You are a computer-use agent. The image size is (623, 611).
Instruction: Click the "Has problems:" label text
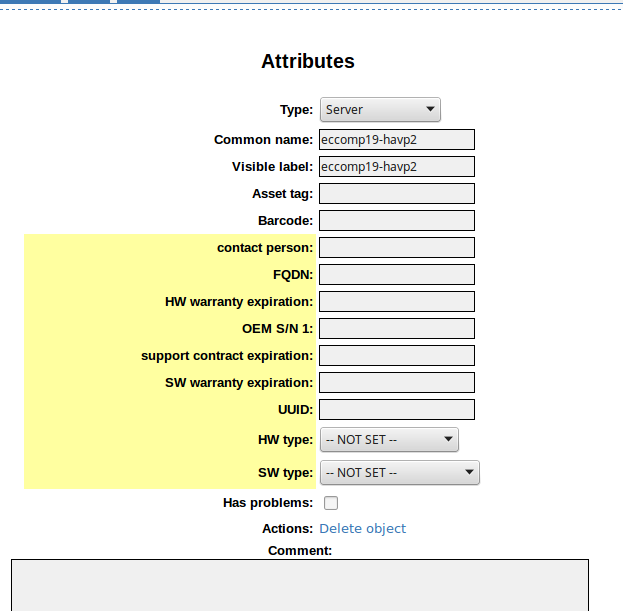coord(268,503)
